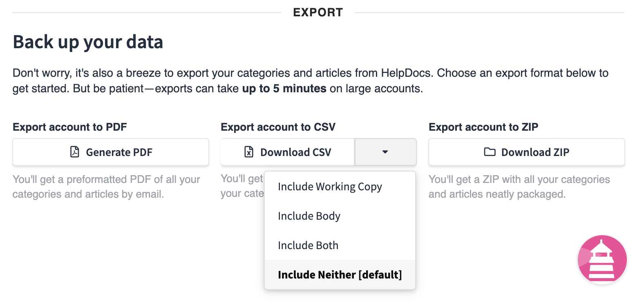Open the pink lighthouse help widget
644x303 pixels.
coord(602,259)
